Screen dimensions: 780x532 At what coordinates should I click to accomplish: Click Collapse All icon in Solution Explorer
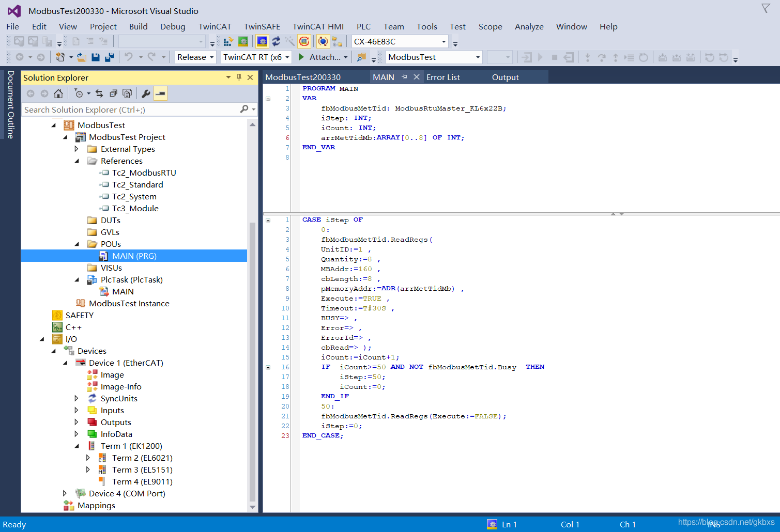click(x=113, y=93)
